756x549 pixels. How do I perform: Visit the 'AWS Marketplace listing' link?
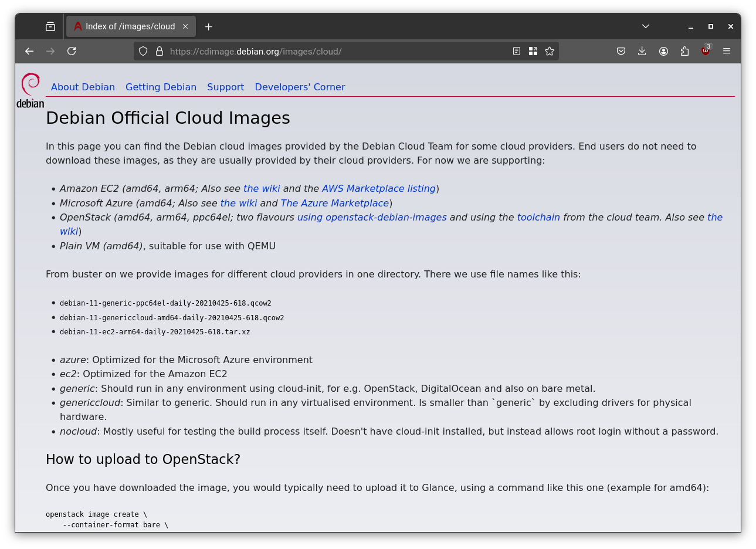[378, 188]
